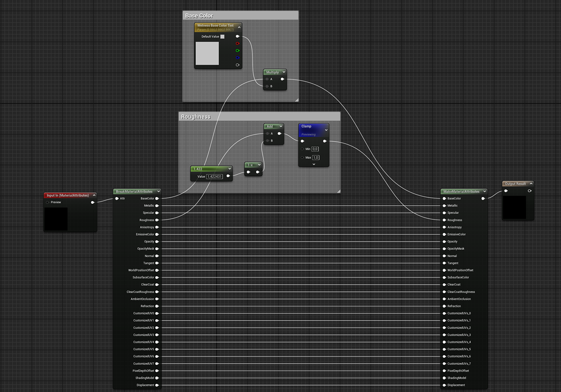Screen dimensions: 561x392
Task: Click the BreakMaterialAttributes Attr input pin
Action: click(x=116, y=199)
